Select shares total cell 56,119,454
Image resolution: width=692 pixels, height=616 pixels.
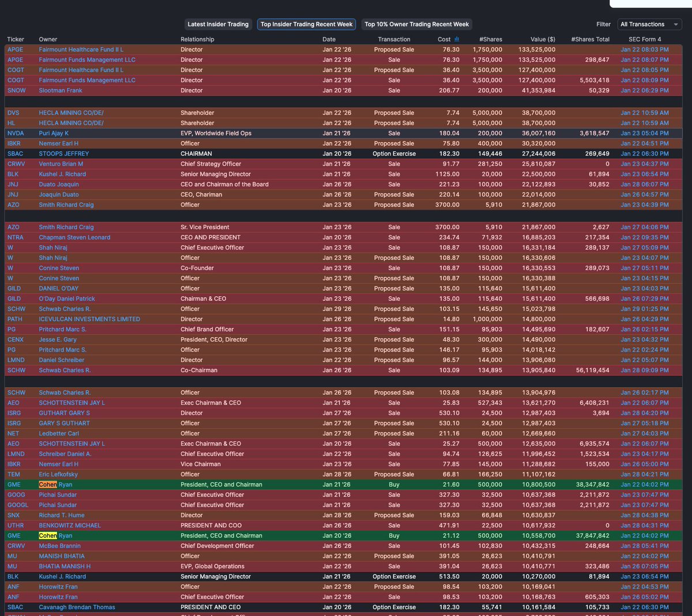tap(592, 371)
